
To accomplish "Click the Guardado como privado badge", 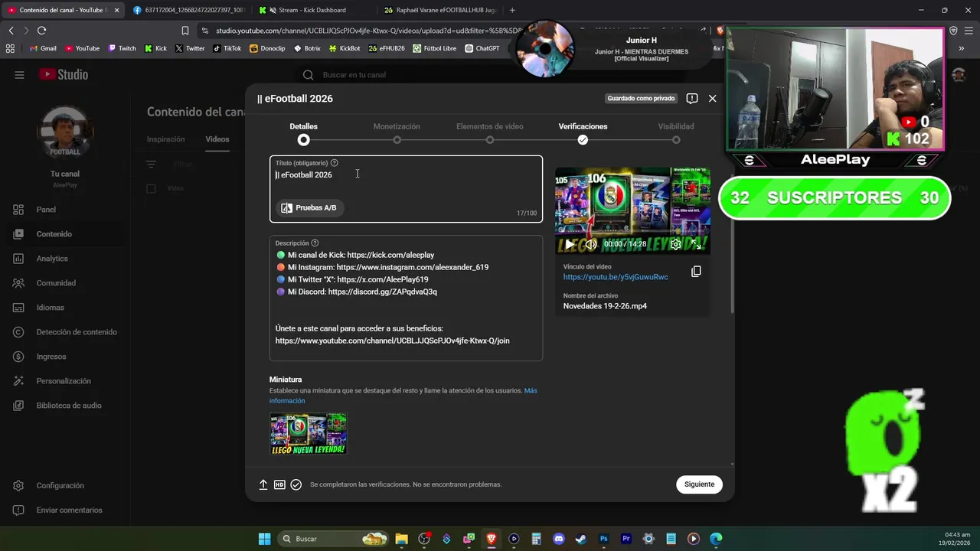I will coord(642,99).
